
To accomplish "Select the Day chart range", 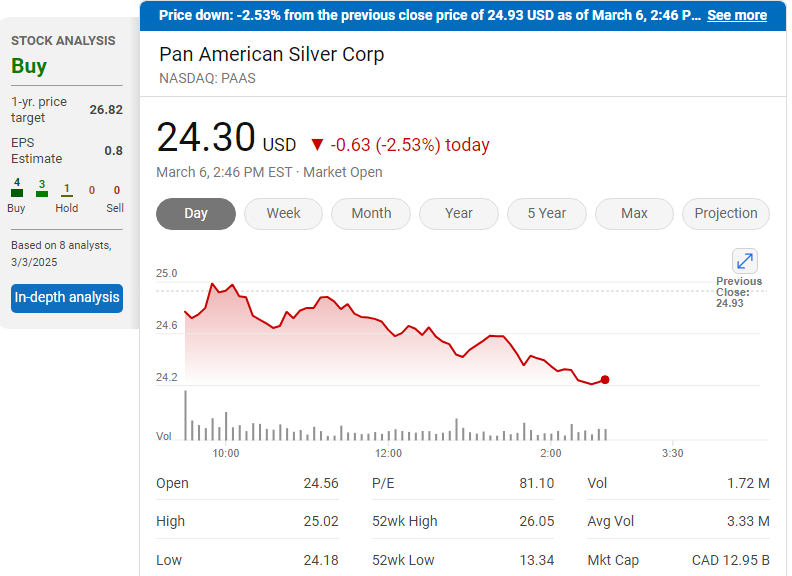I will point(196,213).
